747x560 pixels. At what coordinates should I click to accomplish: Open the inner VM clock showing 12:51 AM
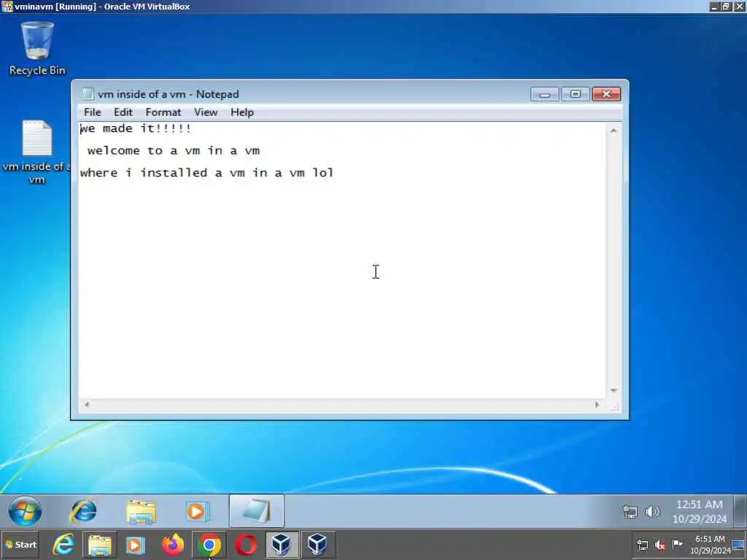point(700,511)
